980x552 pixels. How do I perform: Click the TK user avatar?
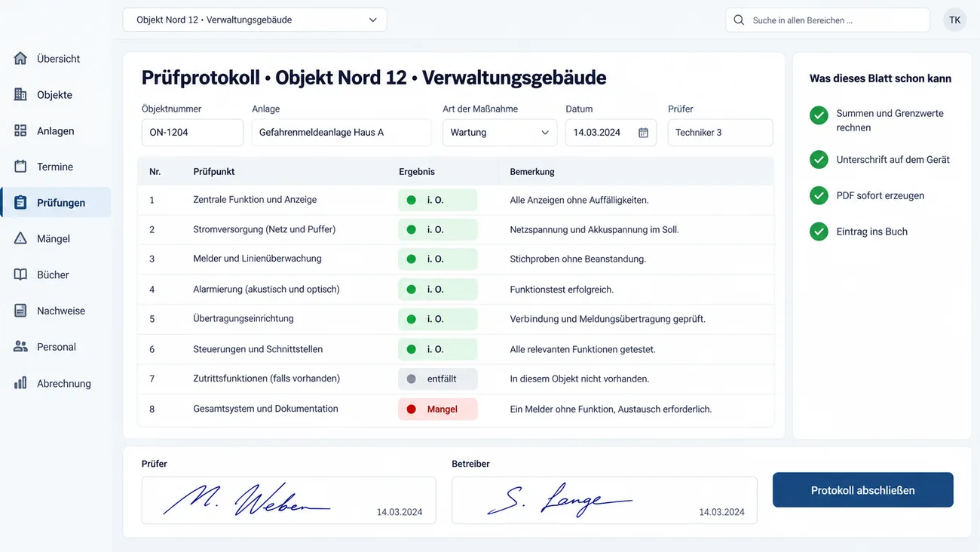955,20
